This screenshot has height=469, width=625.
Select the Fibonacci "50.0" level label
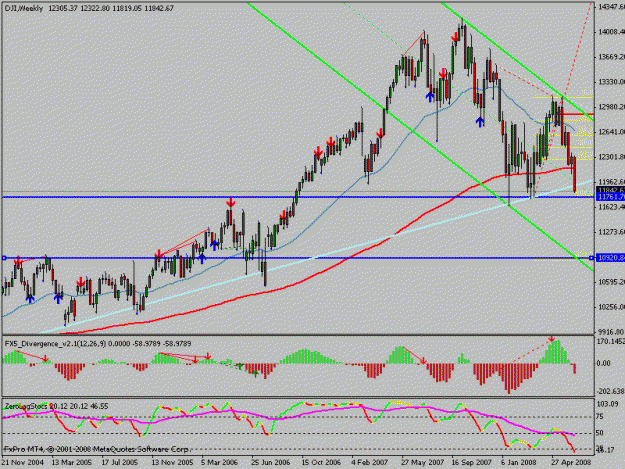tap(585, 142)
